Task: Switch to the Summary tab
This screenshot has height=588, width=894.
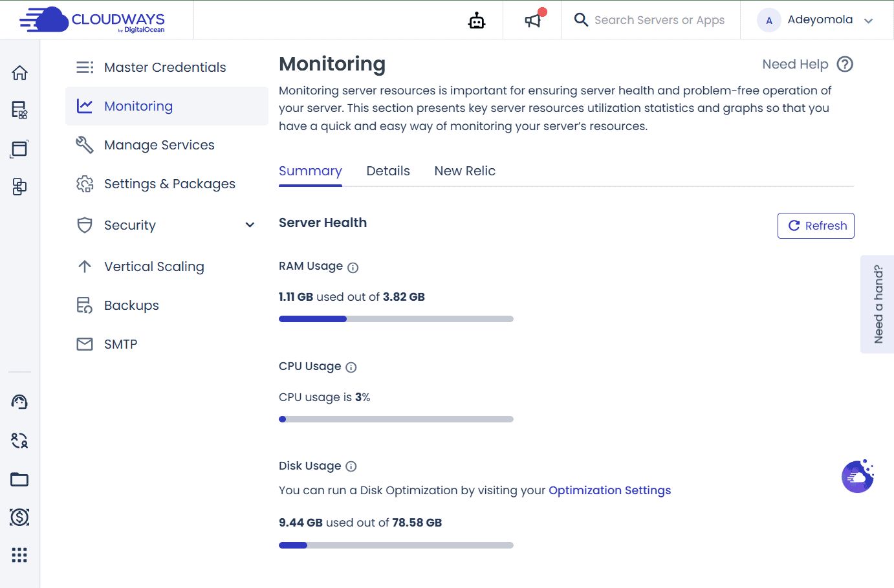Action: click(x=311, y=171)
